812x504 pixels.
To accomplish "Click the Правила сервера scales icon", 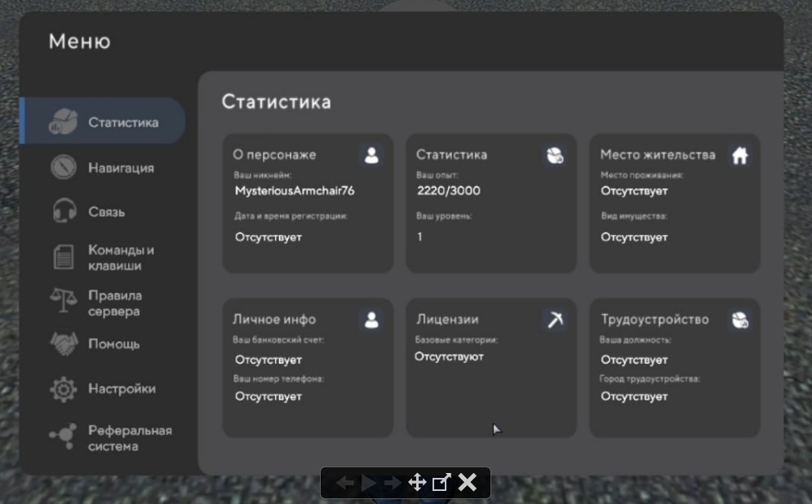I will point(63,301).
